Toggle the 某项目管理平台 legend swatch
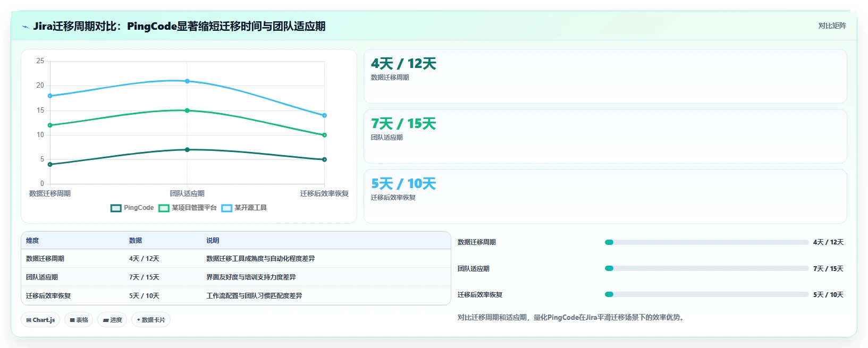Viewport: 868px width, 348px height. (164, 208)
